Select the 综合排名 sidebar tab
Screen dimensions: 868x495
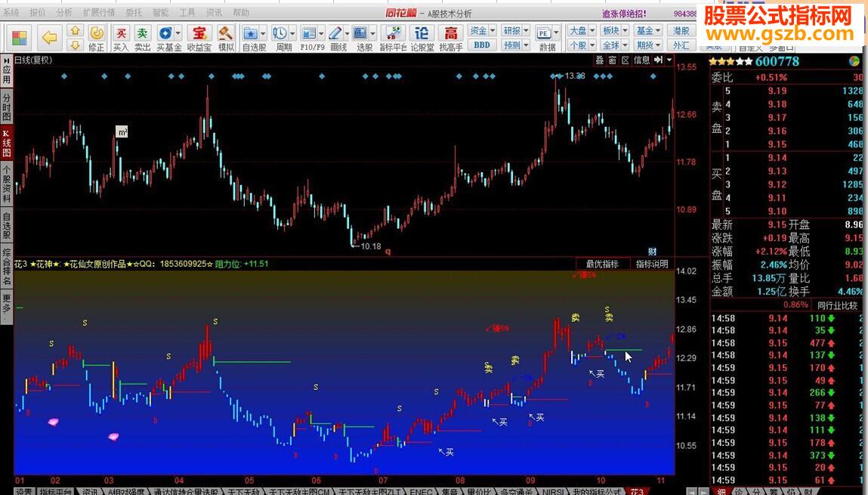point(7,266)
